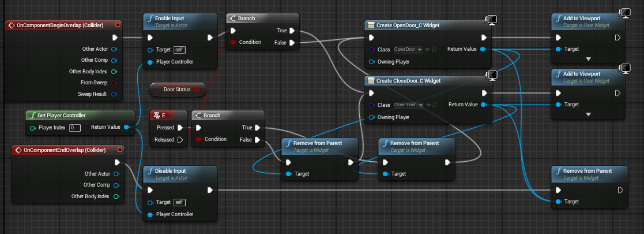Click the Sweep Result output pin

(114, 94)
